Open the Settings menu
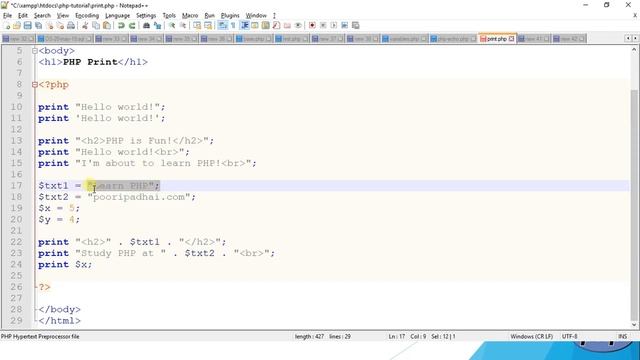This screenshot has height=360, width=640. (x=146, y=16)
